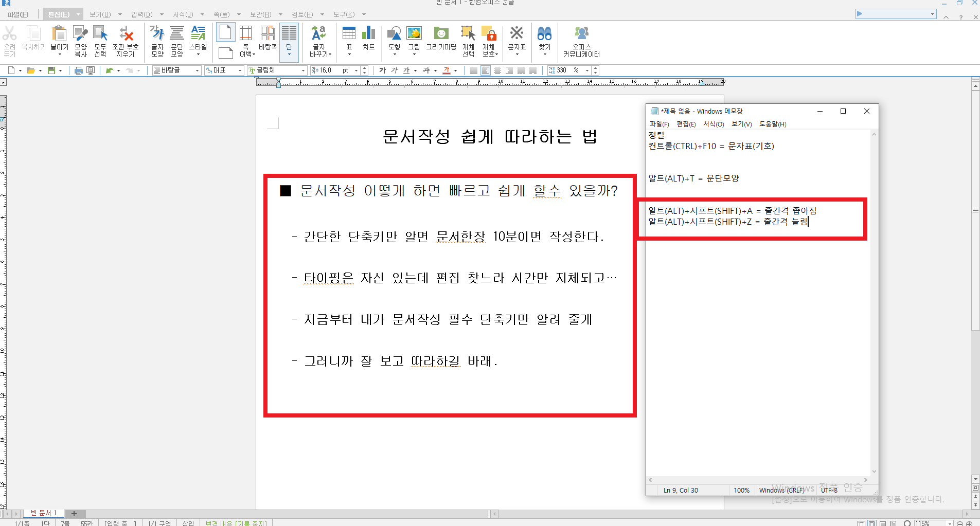Select landscape page orientation icon
Image resolution: width=980 pixels, height=526 pixels.
225,53
